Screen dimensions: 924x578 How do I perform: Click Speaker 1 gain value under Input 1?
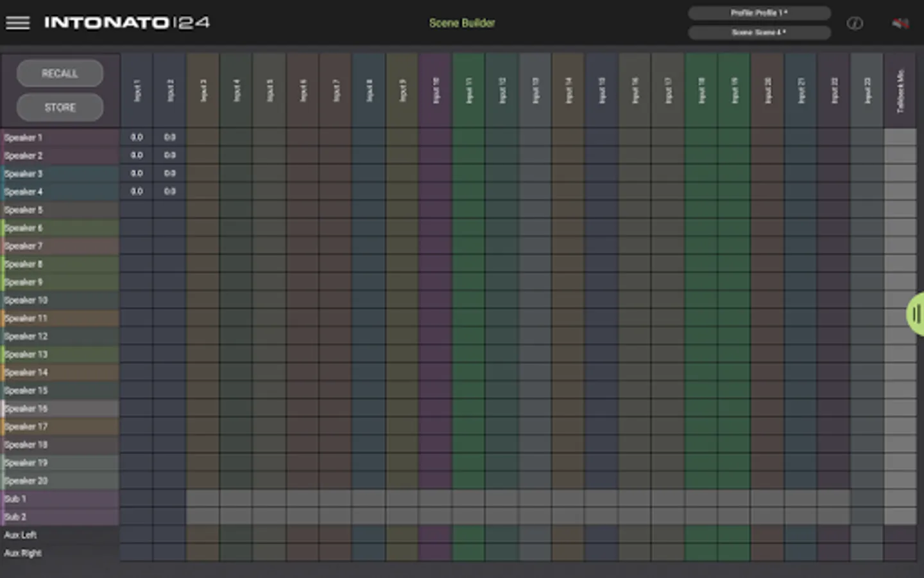[x=137, y=137]
